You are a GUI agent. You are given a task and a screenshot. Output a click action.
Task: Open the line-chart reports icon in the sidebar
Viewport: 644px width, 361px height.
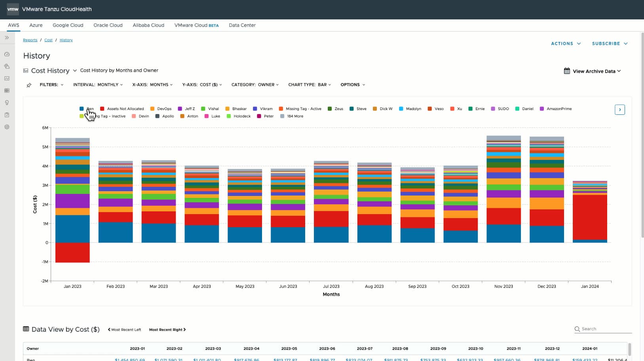(7, 78)
